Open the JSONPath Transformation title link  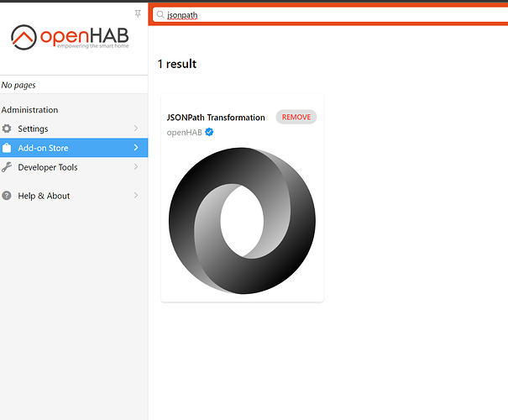(216, 118)
